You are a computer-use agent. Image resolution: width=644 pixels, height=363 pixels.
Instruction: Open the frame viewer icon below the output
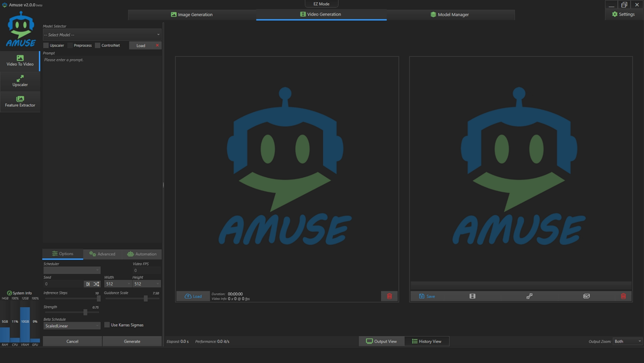click(473, 296)
